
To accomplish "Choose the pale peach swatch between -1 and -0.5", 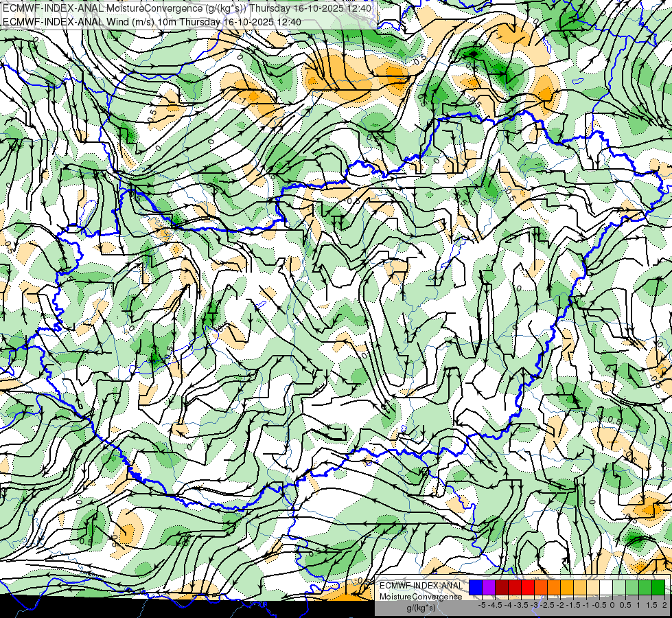I will (593, 588).
